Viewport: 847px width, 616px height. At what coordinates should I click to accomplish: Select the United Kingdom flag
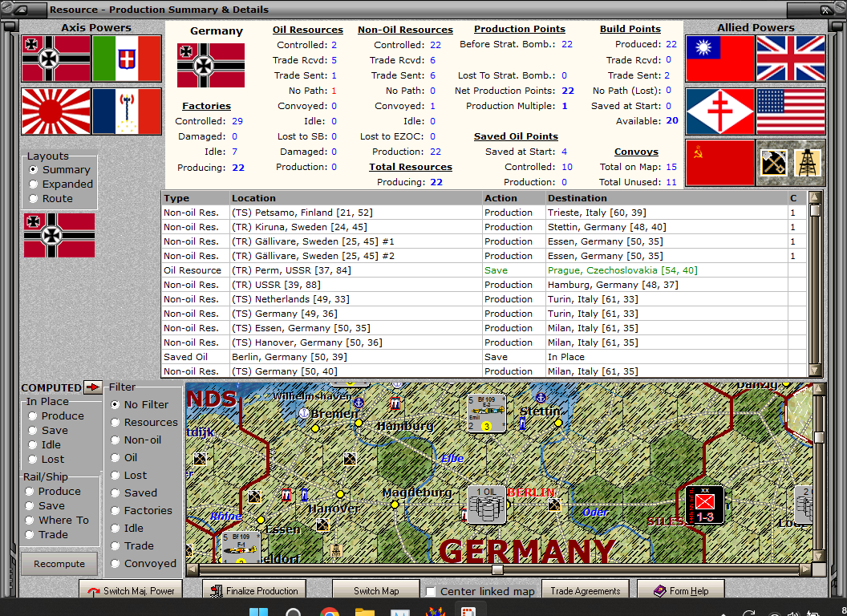click(791, 59)
